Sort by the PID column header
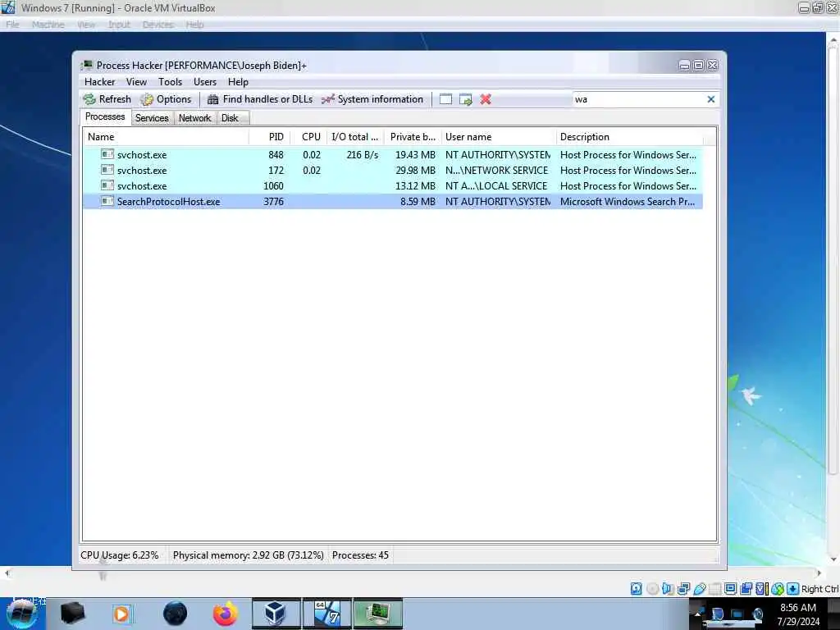Image resolution: width=840 pixels, height=630 pixels. point(269,137)
